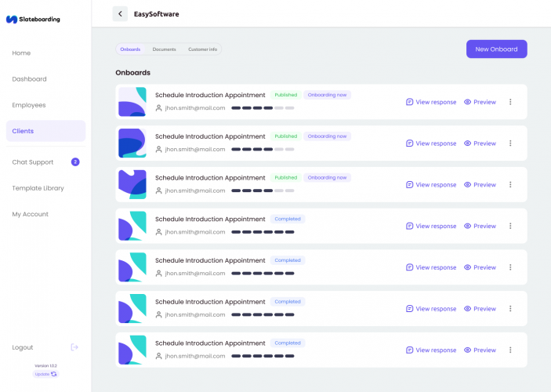The height and width of the screenshot is (392, 551).
Task: Open Chat Support's unread badge showing 2
Action: click(75, 162)
